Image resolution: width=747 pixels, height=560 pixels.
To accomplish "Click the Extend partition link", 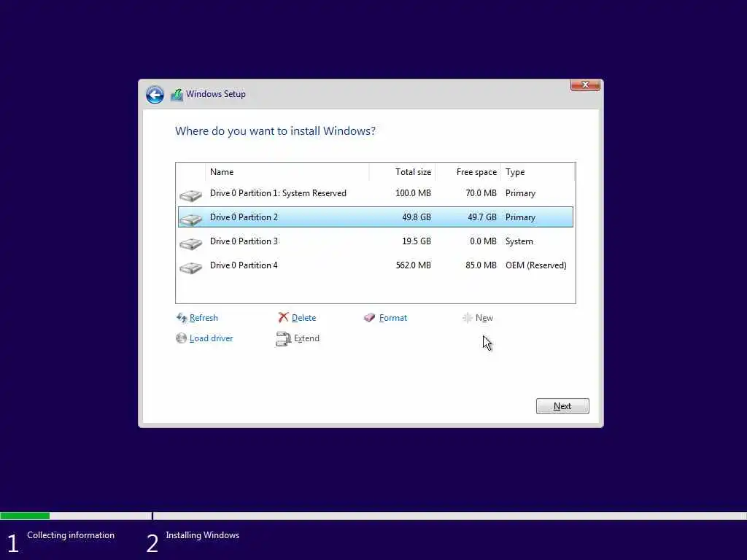I will click(x=306, y=338).
